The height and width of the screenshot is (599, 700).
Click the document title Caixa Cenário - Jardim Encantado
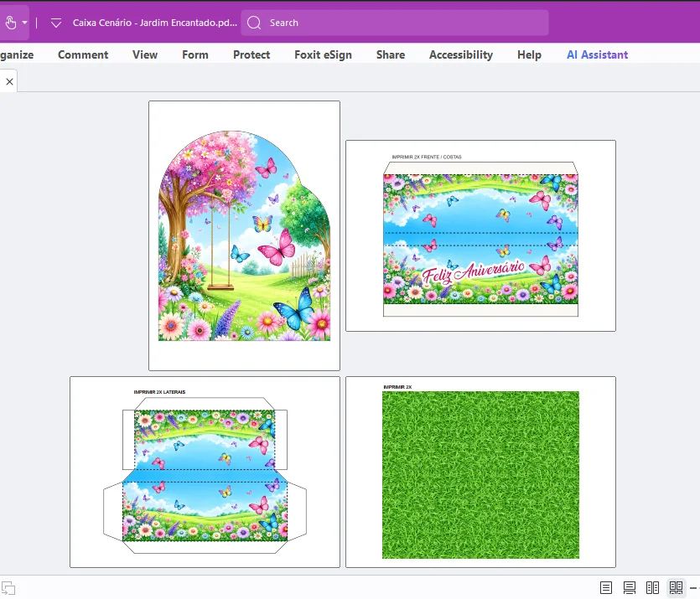click(x=154, y=23)
